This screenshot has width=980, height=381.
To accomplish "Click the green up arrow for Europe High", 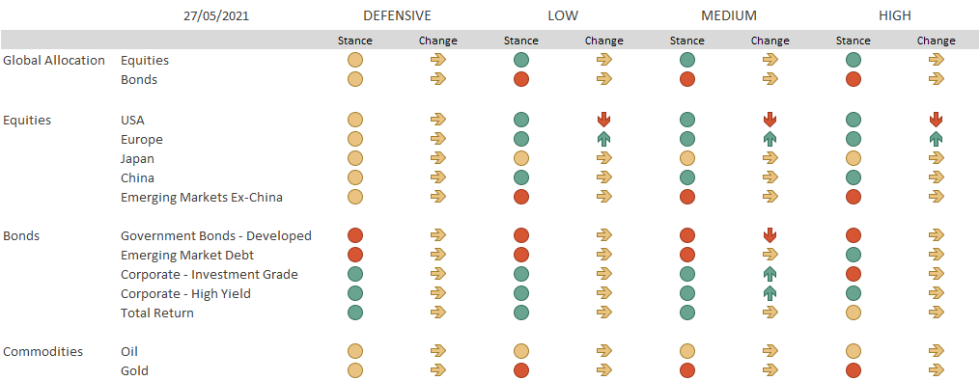I will (936, 139).
